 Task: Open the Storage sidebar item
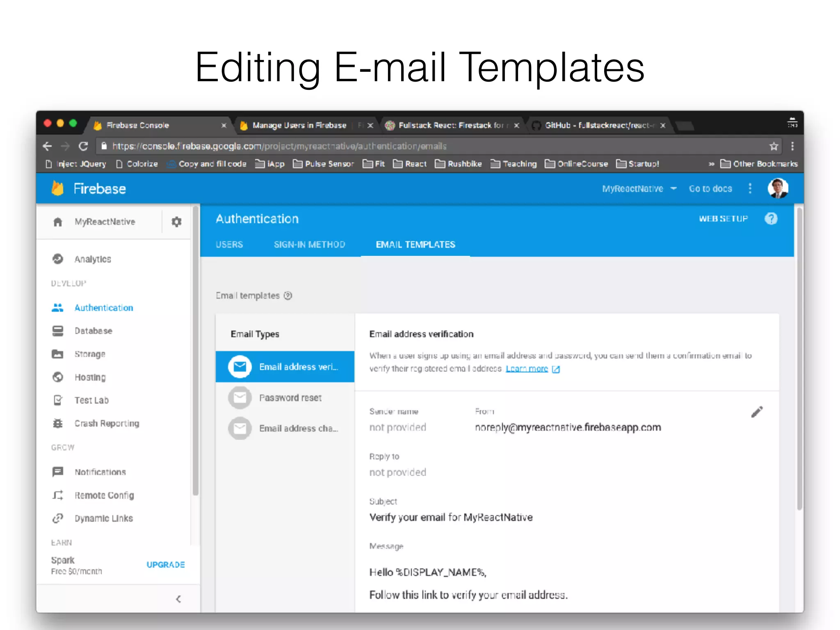[79, 354]
